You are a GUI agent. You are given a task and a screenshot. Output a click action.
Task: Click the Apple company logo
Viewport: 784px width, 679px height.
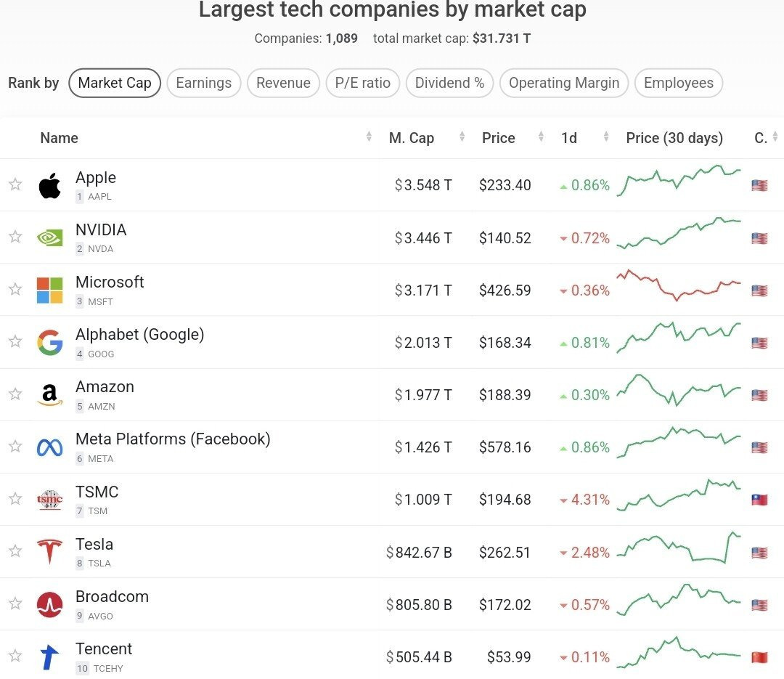point(49,186)
